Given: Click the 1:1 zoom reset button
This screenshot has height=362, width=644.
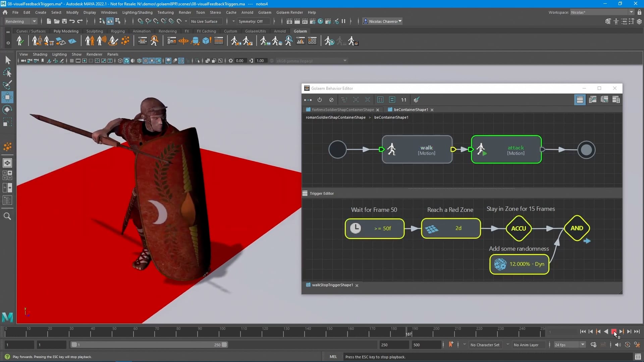Looking at the screenshot, I should (x=404, y=100).
